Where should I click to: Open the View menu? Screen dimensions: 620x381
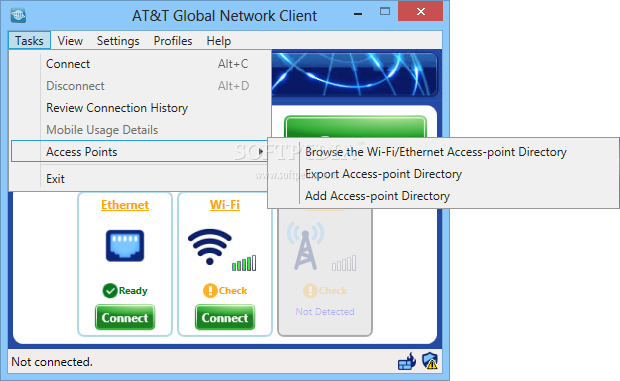click(70, 41)
